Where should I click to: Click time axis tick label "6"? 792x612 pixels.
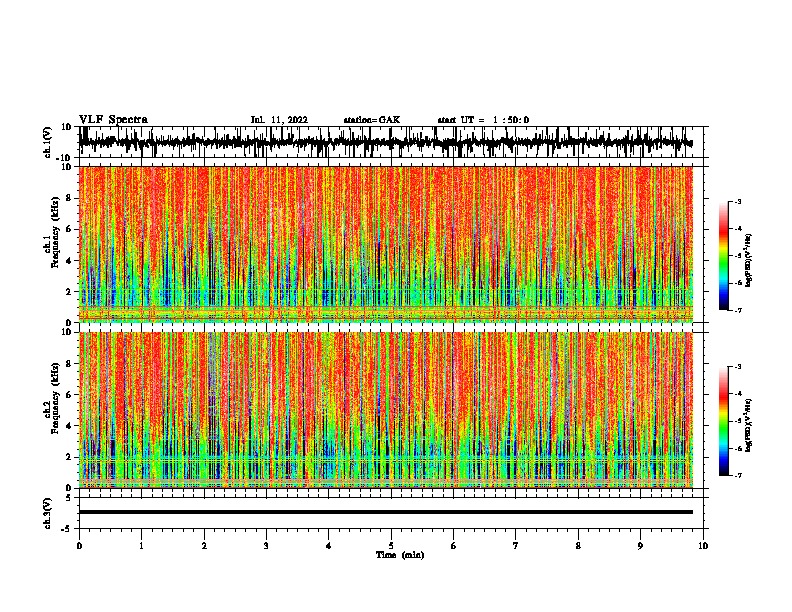454,546
